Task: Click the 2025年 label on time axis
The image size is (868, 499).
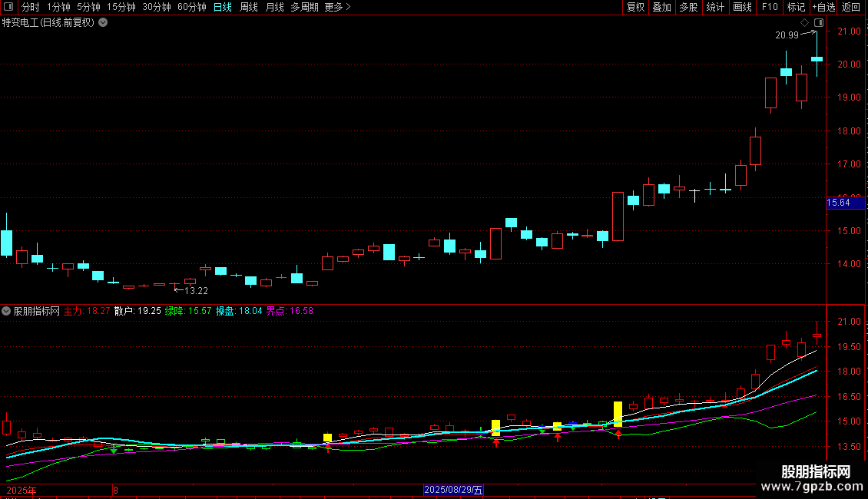Action: click(22, 490)
